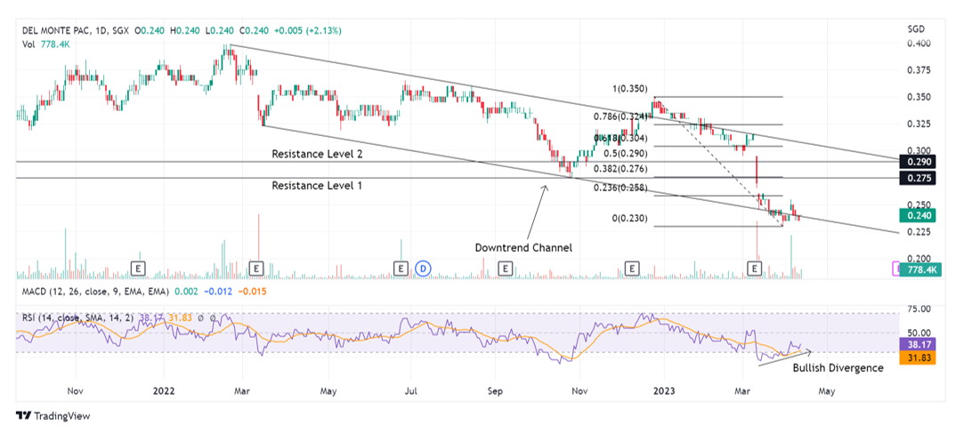Image resolution: width=980 pixels, height=442 pixels.
Task: Click the 0.5(0.290) Fibonacci level label
Action: [625, 154]
